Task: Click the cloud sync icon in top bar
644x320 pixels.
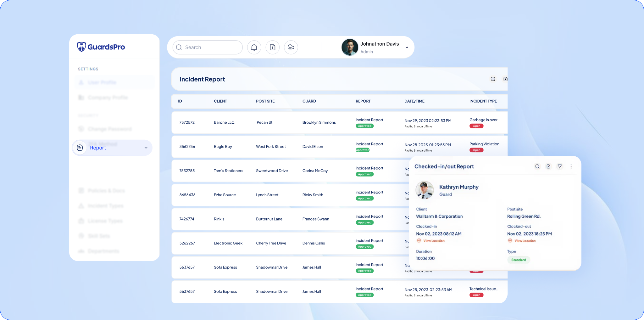Action: 291,48
